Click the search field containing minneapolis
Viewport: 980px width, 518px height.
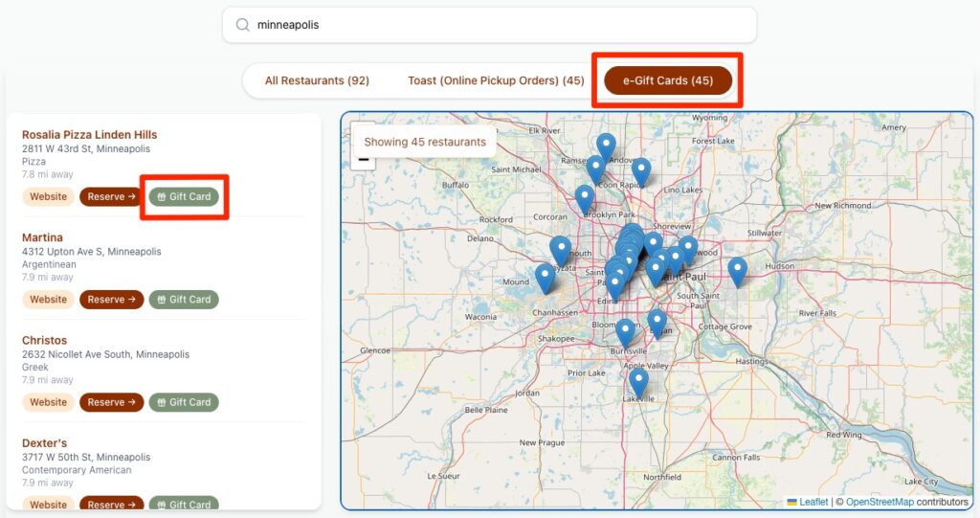click(x=498, y=25)
